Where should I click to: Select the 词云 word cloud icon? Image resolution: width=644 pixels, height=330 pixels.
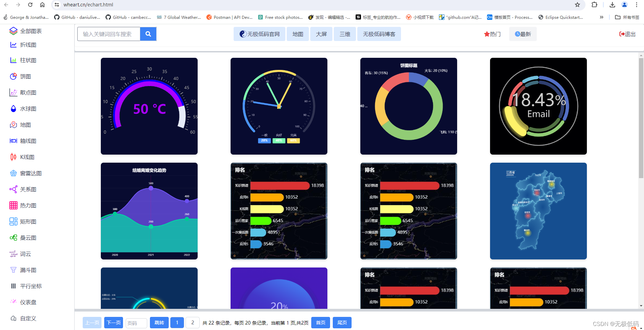pyautogui.click(x=13, y=254)
